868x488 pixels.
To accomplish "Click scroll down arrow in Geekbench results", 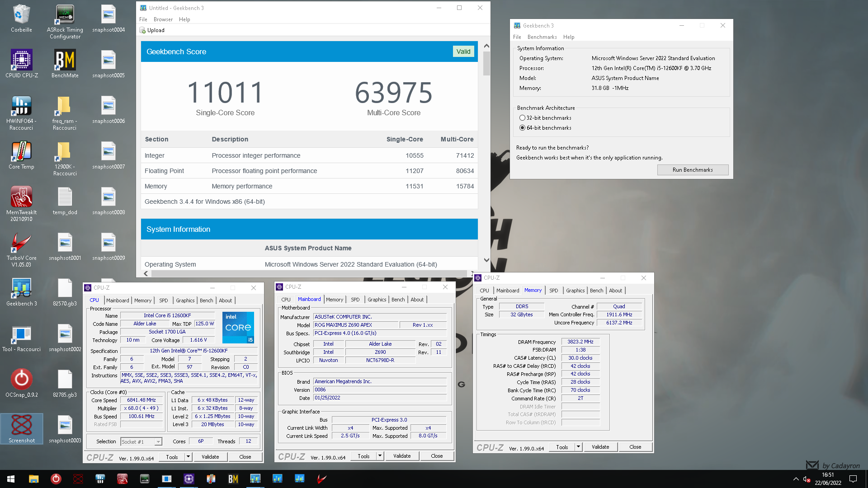I will click(x=486, y=260).
